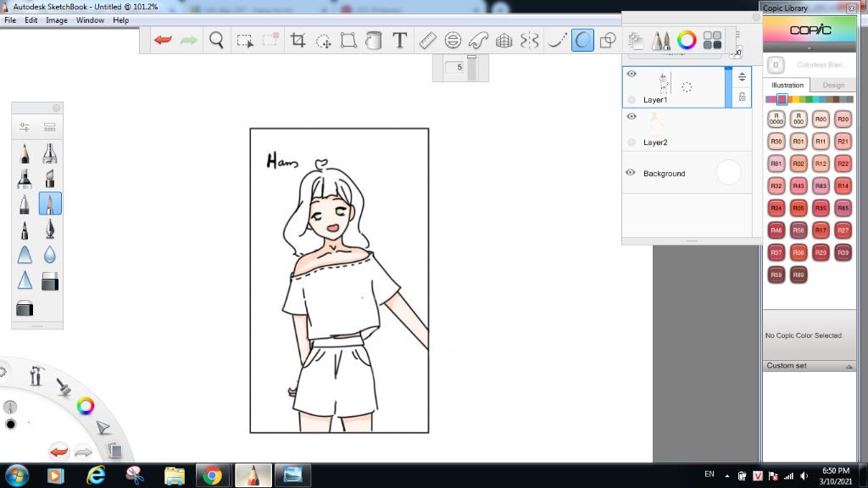This screenshot has height=488, width=868.
Task: Enable the Ruler guide tool
Action: (427, 40)
